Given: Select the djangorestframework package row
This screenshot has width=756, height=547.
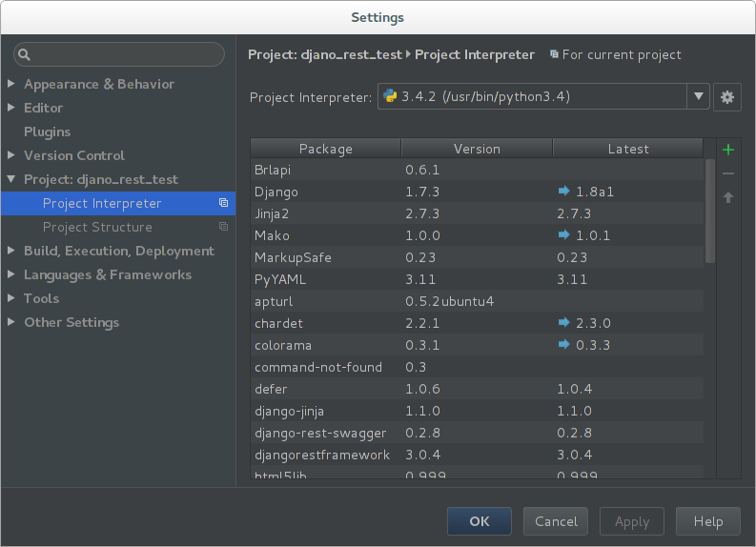Looking at the screenshot, I should [477, 455].
